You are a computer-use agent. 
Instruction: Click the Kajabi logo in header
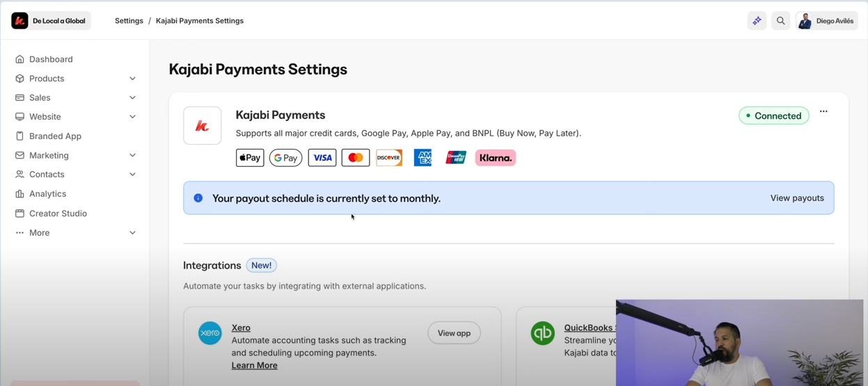(x=19, y=21)
